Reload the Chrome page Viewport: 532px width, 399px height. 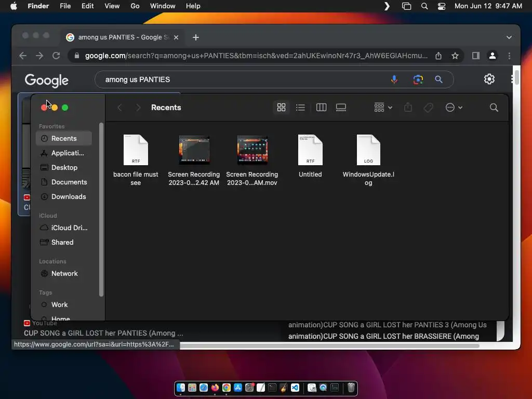[56, 56]
